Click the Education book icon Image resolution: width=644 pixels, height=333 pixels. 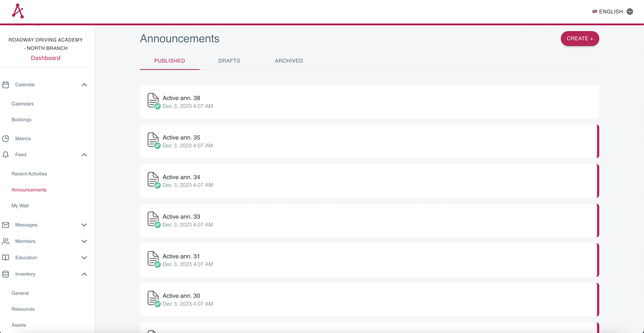[x=5, y=258]
